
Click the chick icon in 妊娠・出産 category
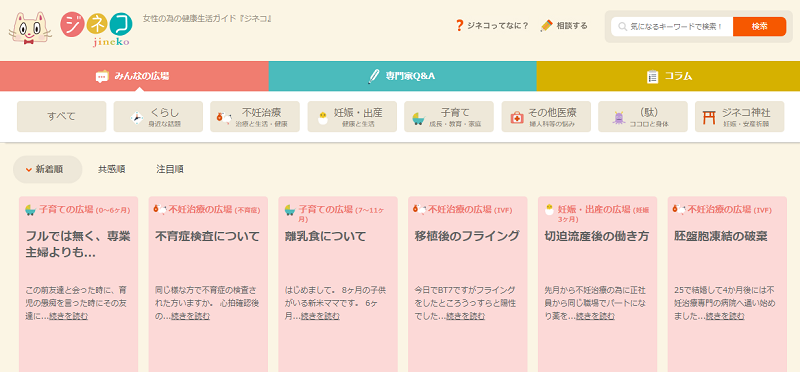point(322,118)
